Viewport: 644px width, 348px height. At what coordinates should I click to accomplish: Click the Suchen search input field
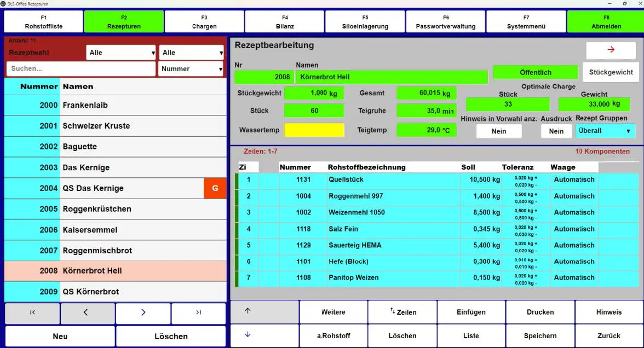pos(81,69)
